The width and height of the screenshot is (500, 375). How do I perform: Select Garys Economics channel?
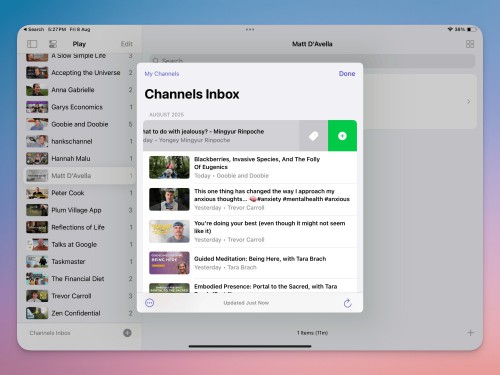[x=79, y=107]
